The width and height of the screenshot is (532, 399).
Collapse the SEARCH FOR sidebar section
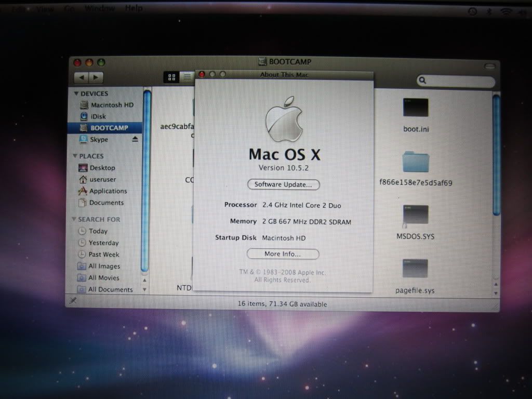[x=74, y=219]
